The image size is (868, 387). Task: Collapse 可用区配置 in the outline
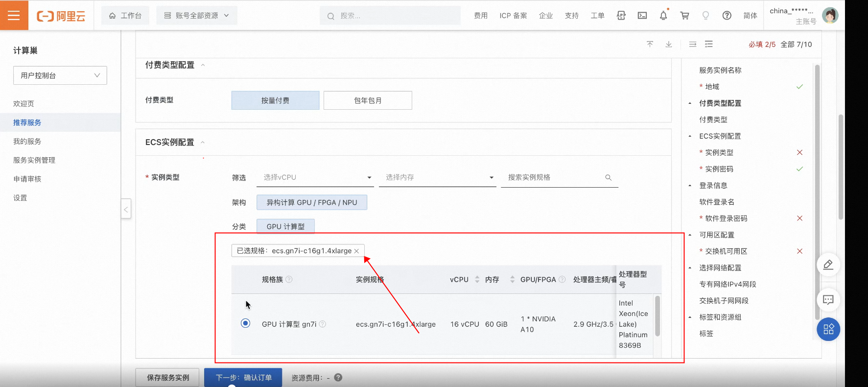click(x=690, y=235)
